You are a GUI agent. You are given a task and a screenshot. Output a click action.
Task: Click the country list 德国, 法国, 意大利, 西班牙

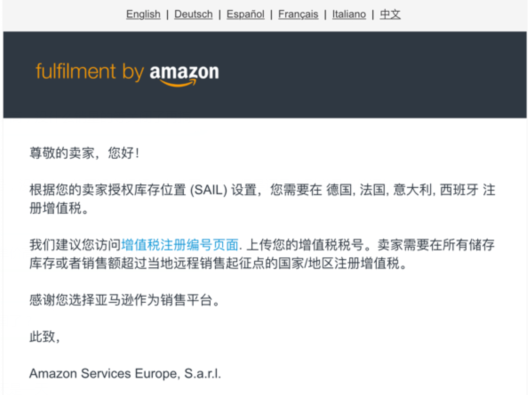(402, 190)
